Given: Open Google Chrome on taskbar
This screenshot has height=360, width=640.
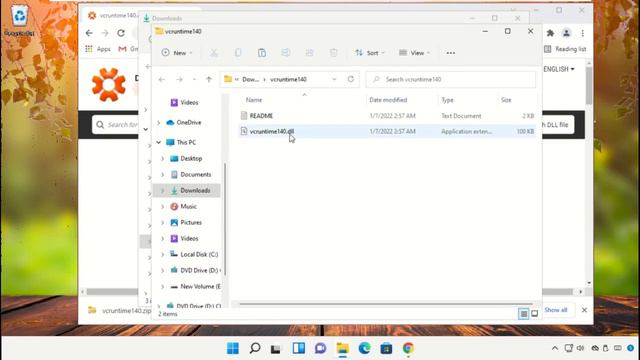Looking at the screenshot, I should pos(408,348).
